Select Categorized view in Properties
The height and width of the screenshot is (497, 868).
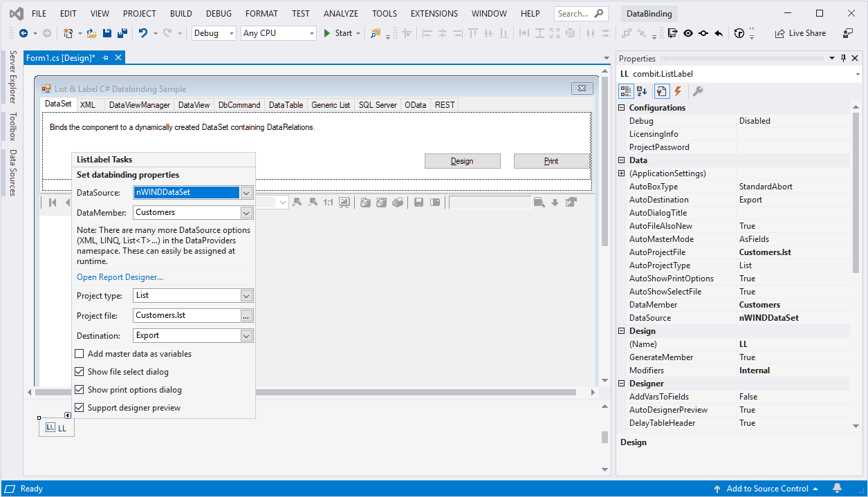pyautogui.click(x=626, y=91)
